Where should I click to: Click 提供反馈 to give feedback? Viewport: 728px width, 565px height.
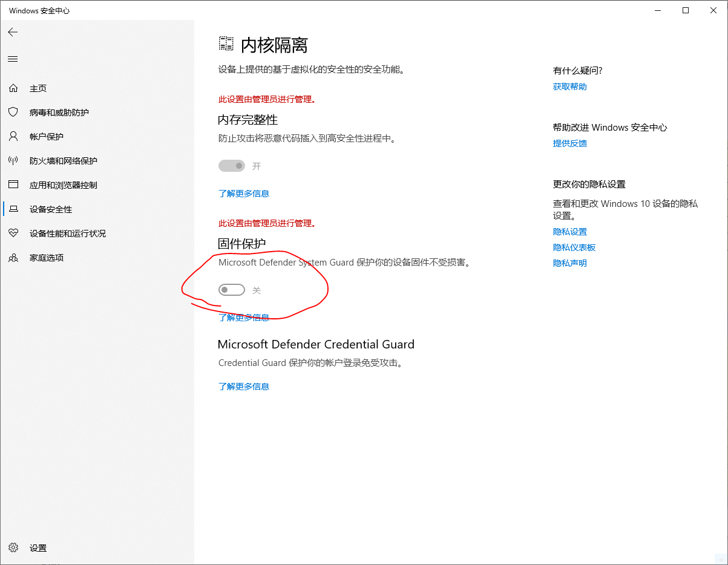(569, 143)
